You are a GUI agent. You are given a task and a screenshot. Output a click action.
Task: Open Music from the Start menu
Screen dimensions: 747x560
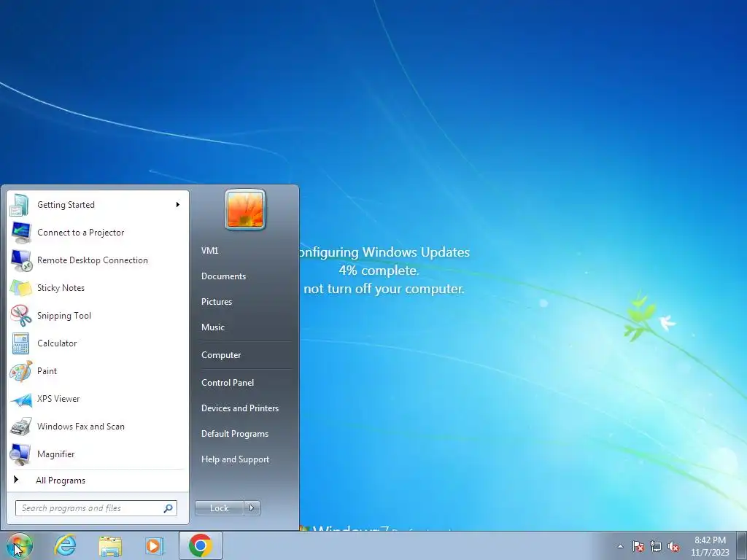click(x=213, y=327)
